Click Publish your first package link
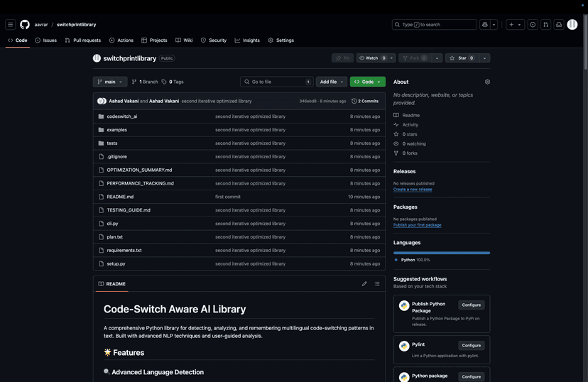The image size is (588, 382). coord(417,225)
